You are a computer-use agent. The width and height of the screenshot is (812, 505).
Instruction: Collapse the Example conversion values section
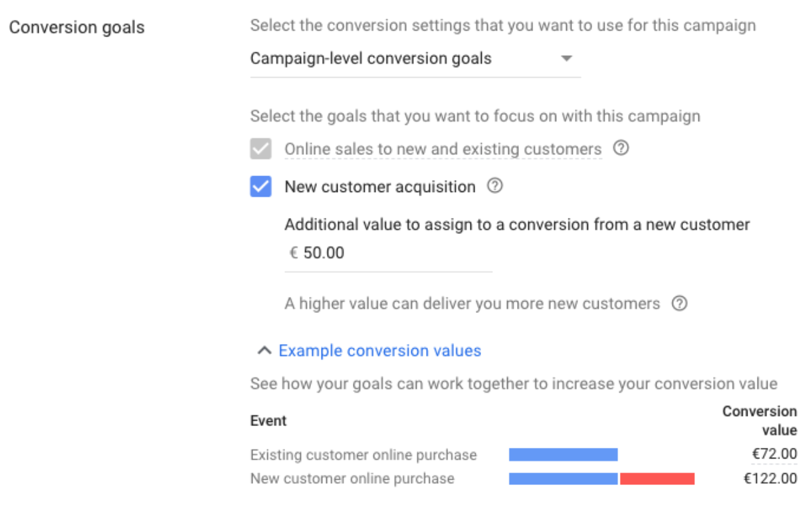pyautogui.click(x=379, y=351)
